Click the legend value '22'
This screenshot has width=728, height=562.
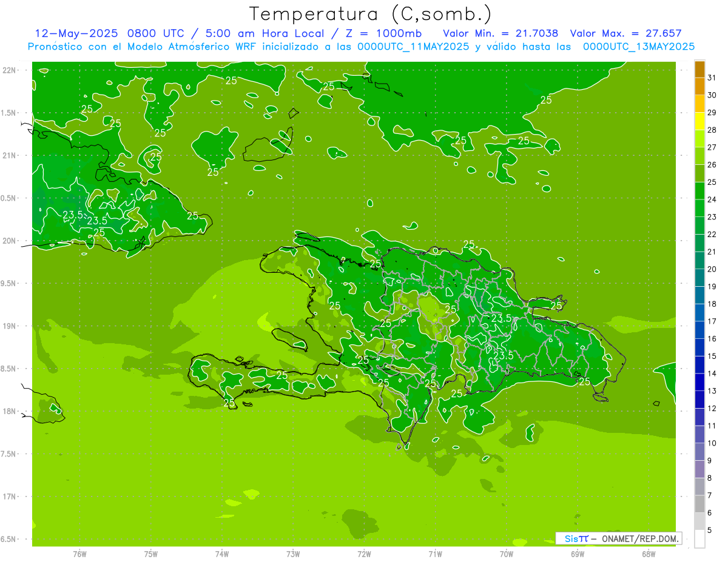point(712,234)
